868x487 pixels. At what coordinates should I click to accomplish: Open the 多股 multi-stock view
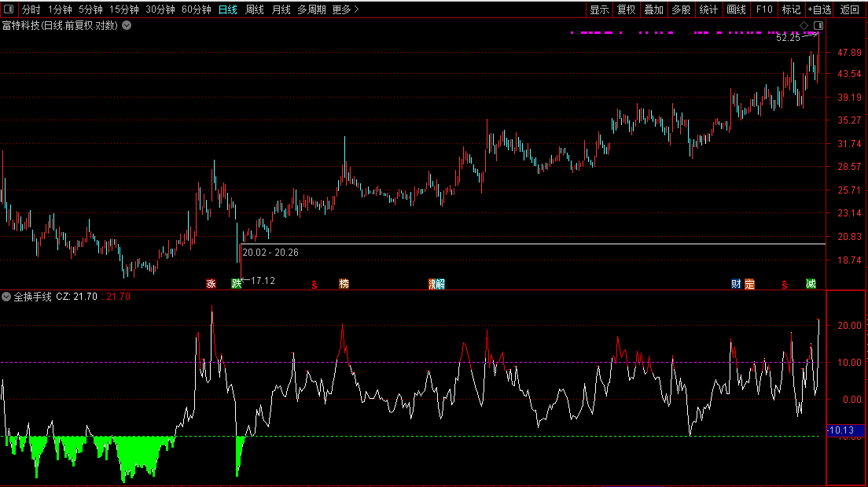681,9
